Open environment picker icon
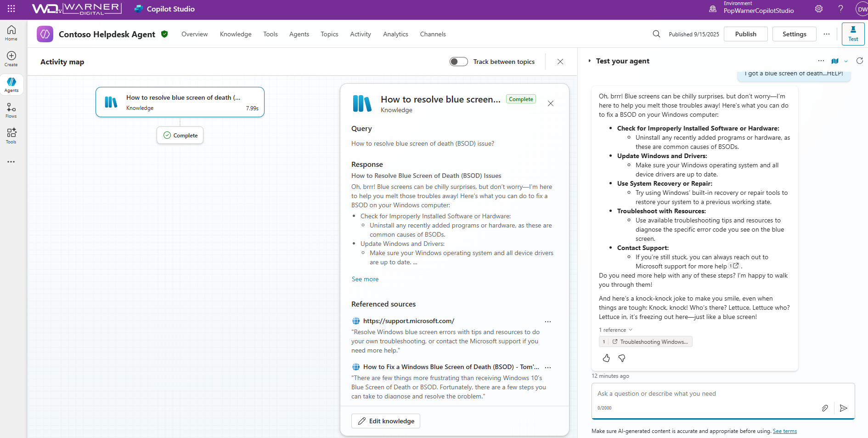 point(713,9)
